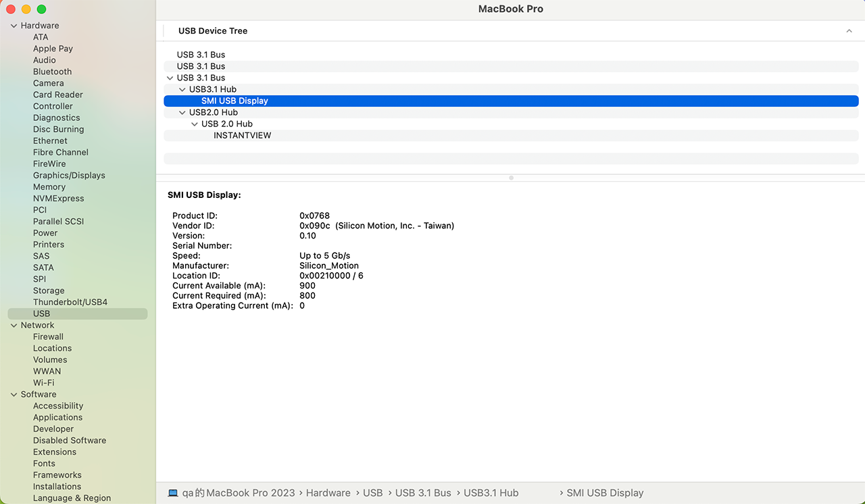The width and height of the screenshot is (865, 504).
Task: Open Thunderbolt/USB4 in the sidebar
Action: click(x=70, y=302)
